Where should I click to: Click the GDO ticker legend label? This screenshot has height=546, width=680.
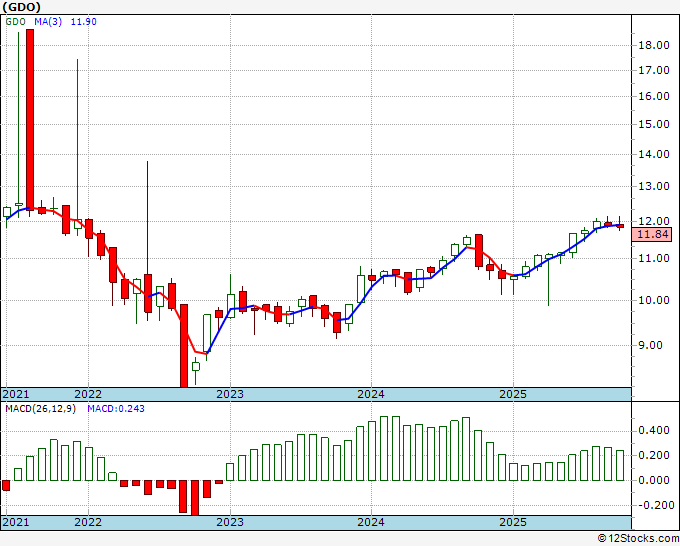pos(16,22)
